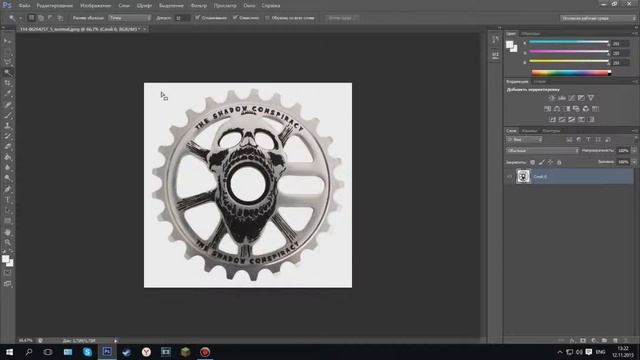Click Intersect with Selection mode icon
Screen dimensions: 640x360
60,18
